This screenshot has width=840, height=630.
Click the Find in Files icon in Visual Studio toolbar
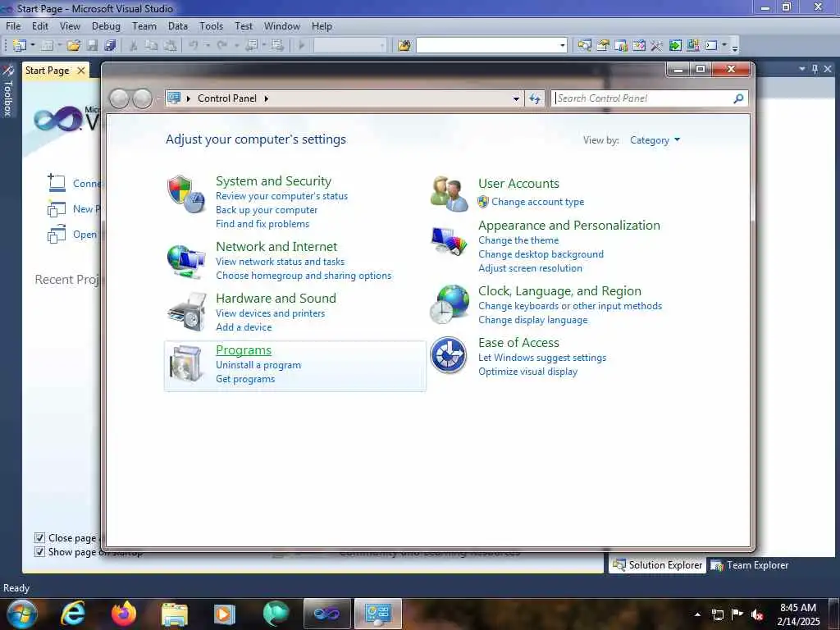[404, 46]
